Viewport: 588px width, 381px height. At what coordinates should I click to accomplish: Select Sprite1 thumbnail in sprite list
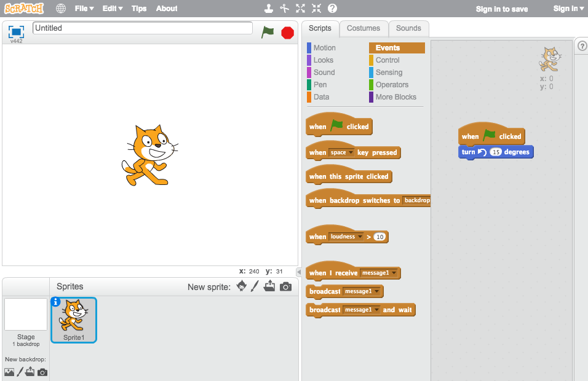[x=74, y=320]
